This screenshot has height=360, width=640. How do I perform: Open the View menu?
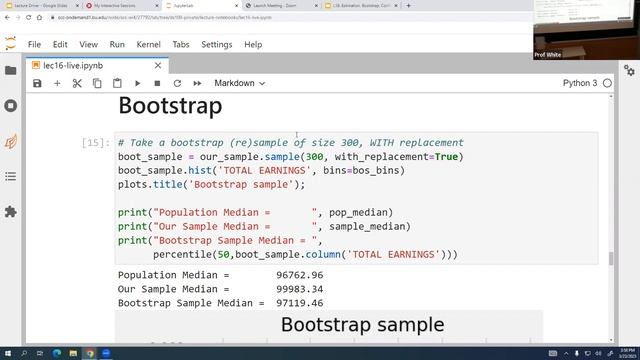coord(89,44)
